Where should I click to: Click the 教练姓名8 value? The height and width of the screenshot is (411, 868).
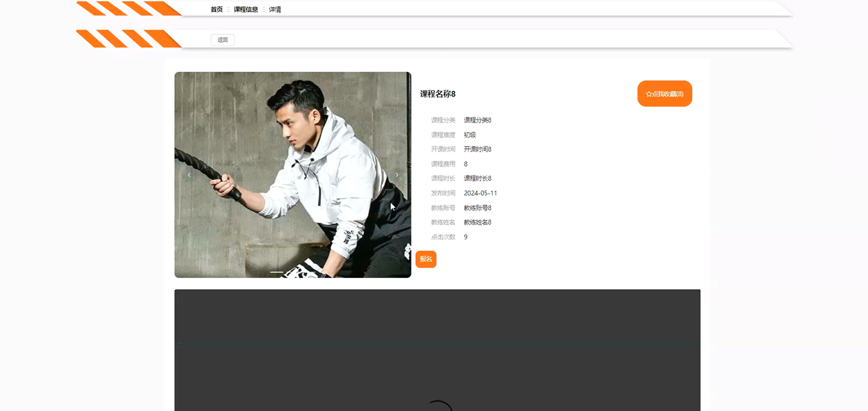click(477, 222)
